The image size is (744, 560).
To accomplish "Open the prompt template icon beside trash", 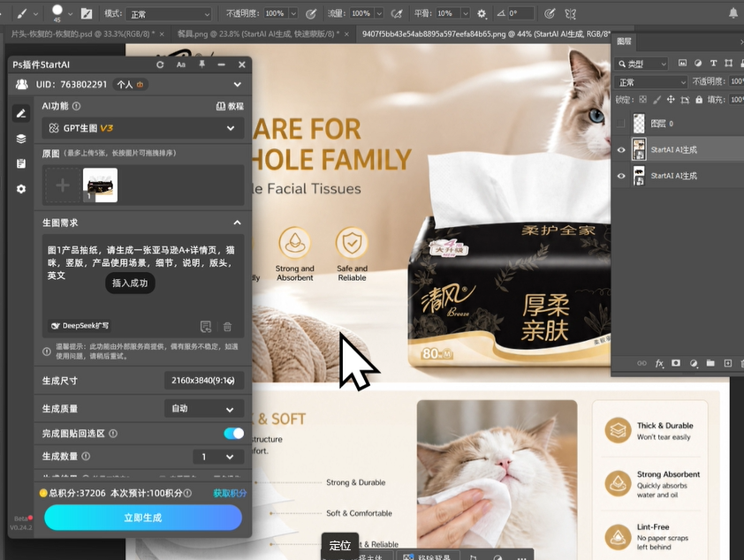I will point(206,326).
